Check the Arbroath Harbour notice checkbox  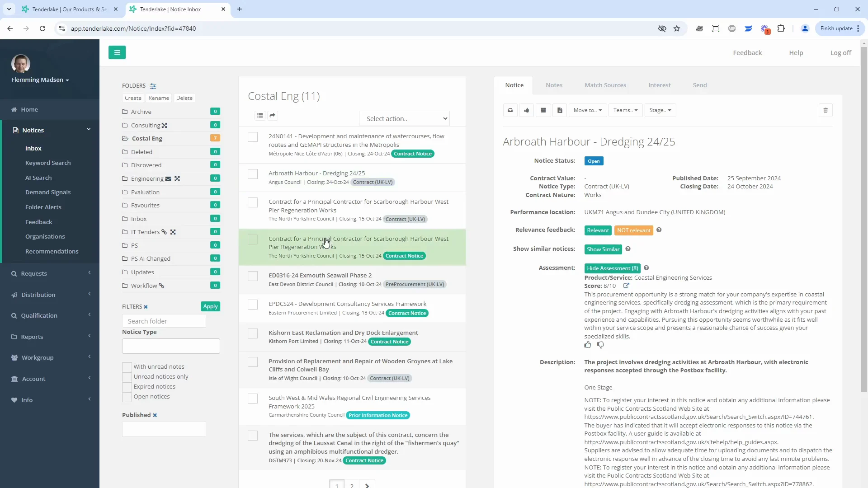point(253,174)
